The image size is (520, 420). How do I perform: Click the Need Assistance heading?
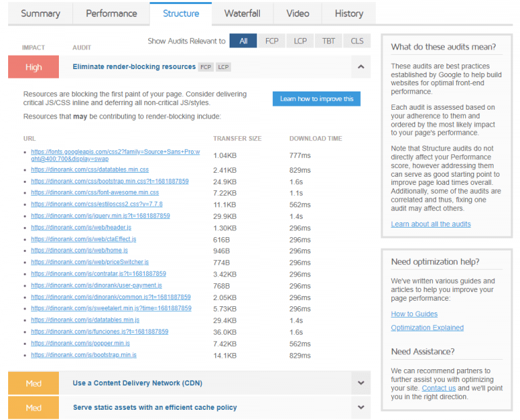(x=422, y=352)
